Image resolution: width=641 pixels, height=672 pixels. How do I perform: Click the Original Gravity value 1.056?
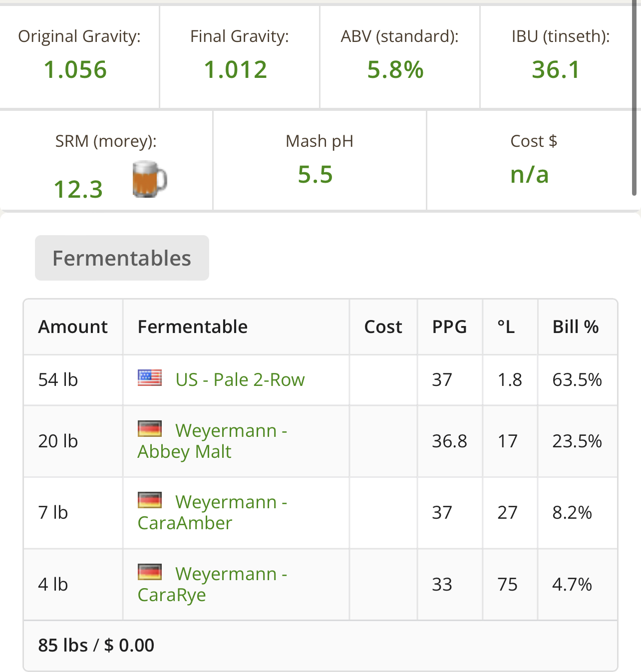click(x=75, y=69)
